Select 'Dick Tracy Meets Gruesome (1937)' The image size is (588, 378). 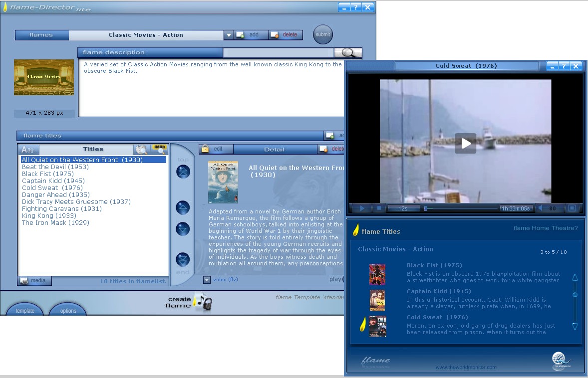coord(76,201)
